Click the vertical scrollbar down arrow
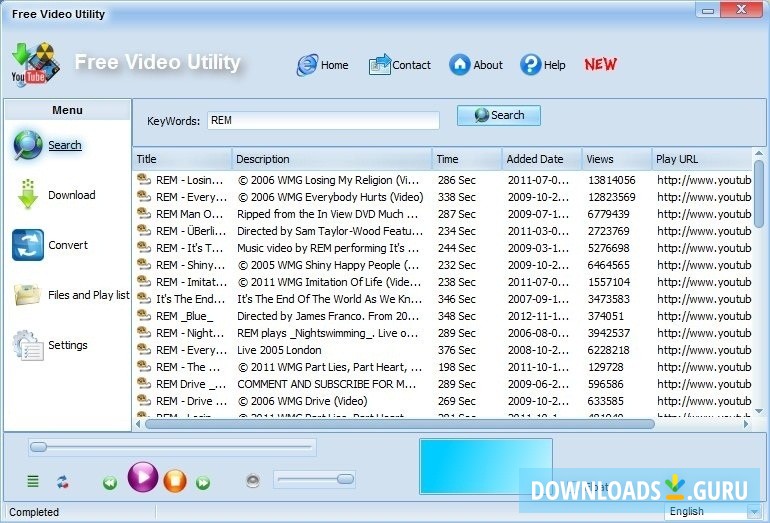This screenshot has height=523, width=770. (759, 411)
